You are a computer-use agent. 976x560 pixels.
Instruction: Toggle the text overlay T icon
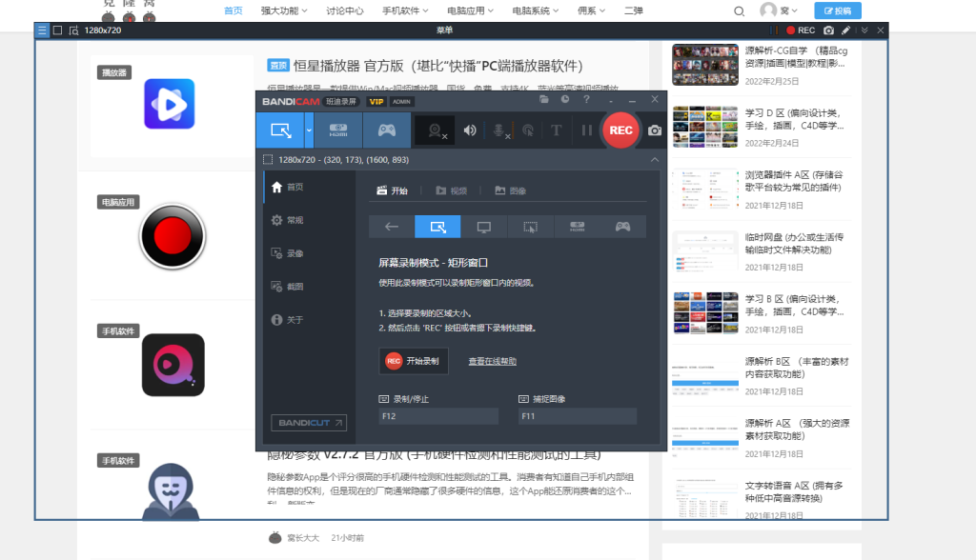[x=556, y=130]
